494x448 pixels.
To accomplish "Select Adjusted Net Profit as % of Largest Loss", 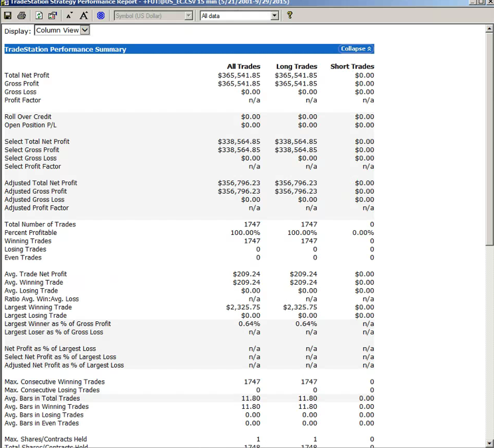I will [x=64, y=365].
